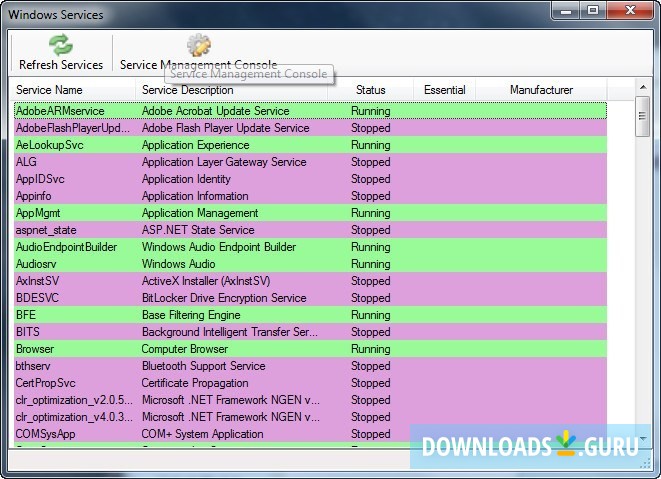Select the CertPropSvc service

[x=310, y=383]
